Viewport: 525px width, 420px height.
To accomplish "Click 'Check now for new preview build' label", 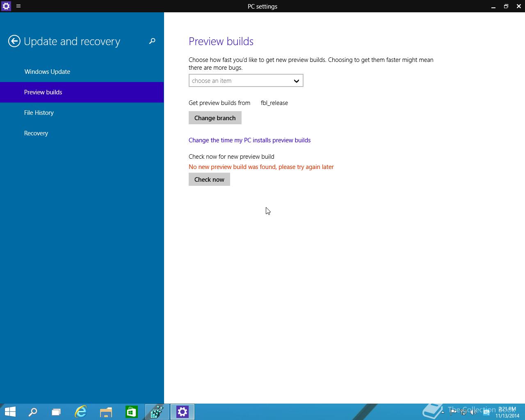I will (x=231, y=157).
